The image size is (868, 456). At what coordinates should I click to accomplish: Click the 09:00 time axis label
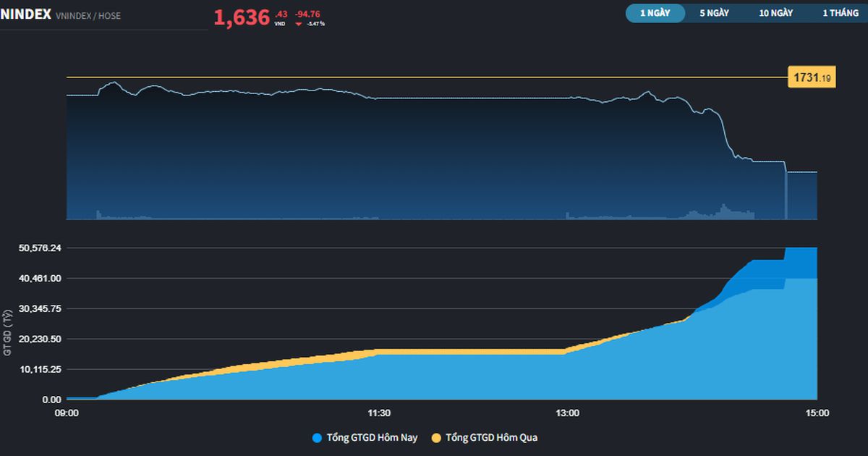(x=67, y=413)
